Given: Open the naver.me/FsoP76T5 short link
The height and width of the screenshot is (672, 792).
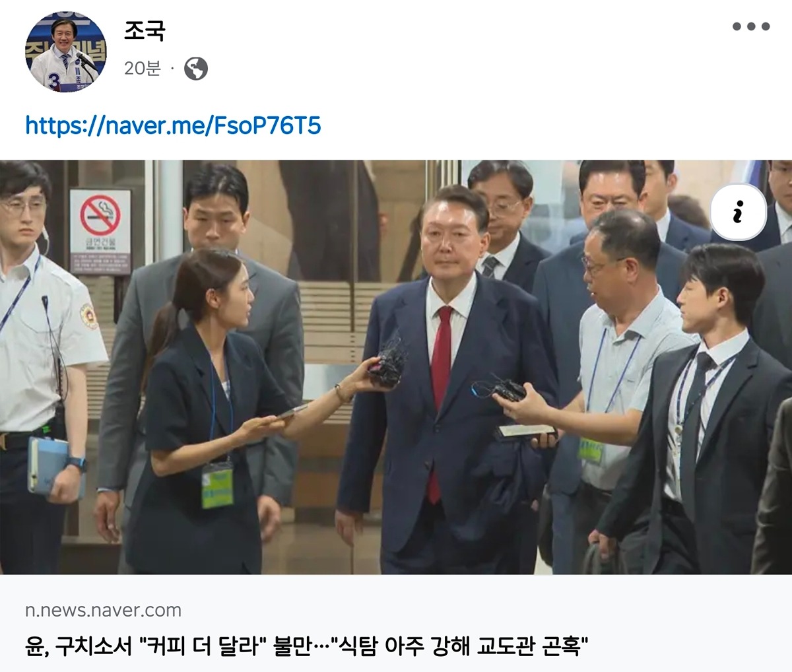Looking at the screenshot, I should [173, 125].
